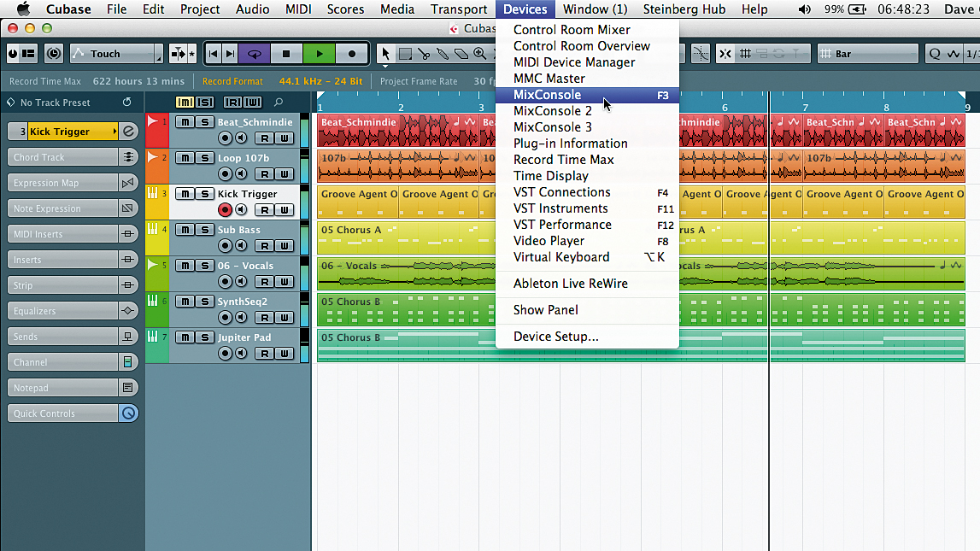Select the Split scissors tool
The image size is (980, 551).
pos(424,54)
